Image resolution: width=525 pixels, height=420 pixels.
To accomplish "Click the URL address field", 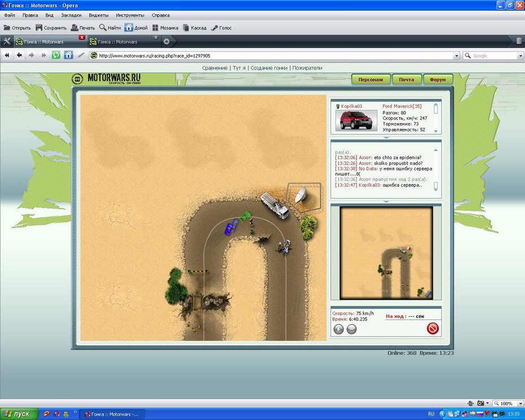I will (275, 55).
